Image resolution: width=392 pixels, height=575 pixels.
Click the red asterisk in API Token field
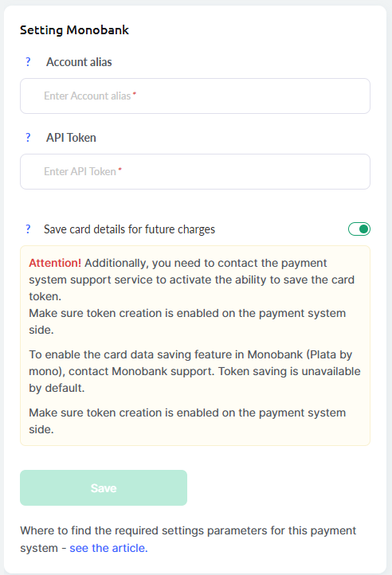pyautogui.click(x=120, y=170)
